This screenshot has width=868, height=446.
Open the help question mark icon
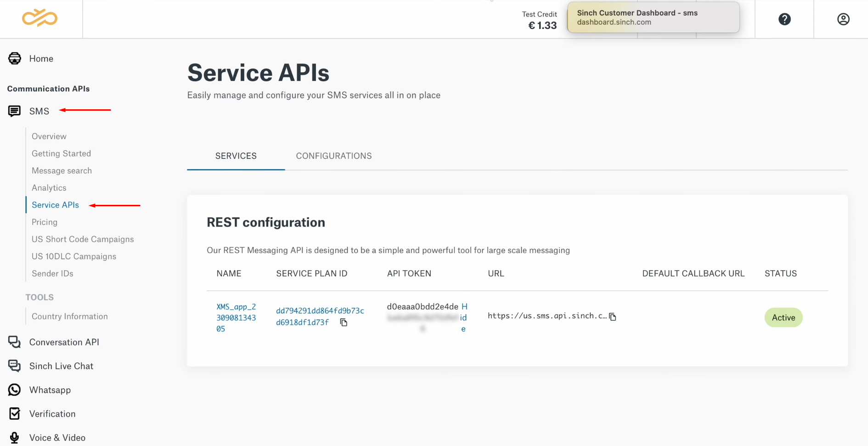(784, 19)
